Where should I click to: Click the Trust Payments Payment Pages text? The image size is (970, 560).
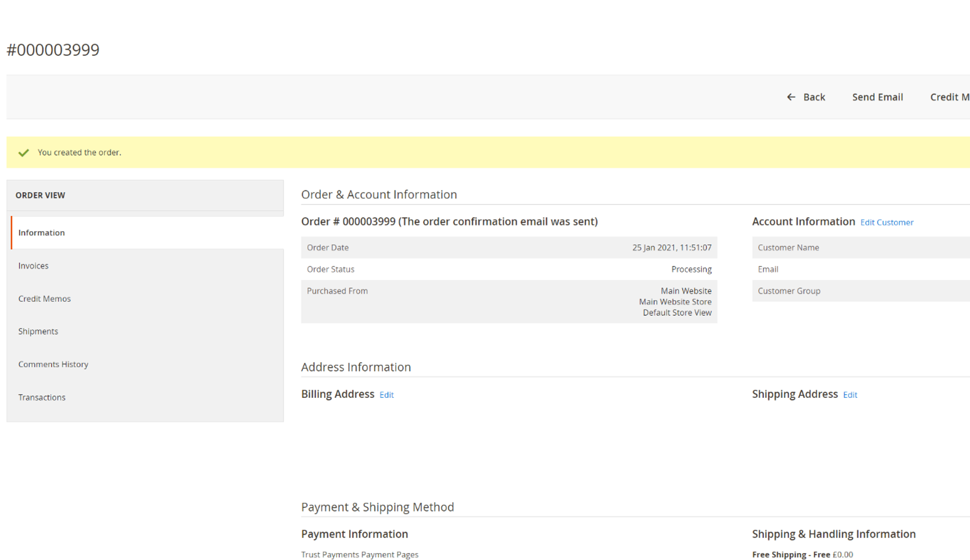[x=360, y=554]
